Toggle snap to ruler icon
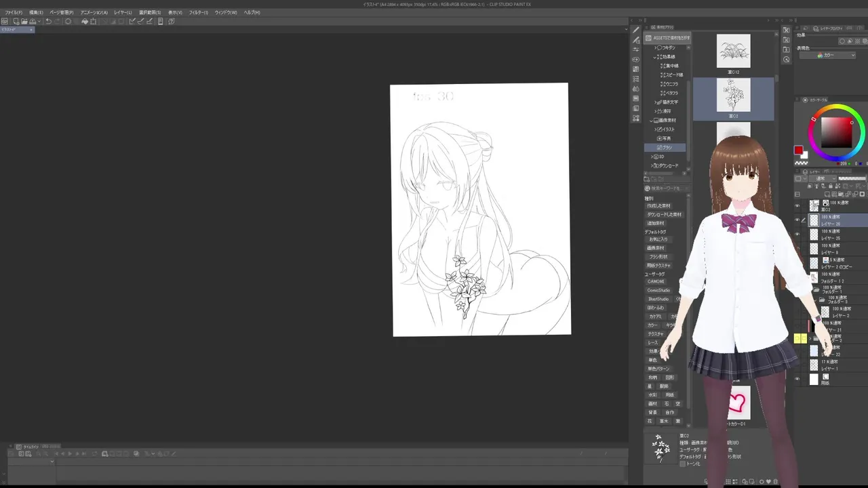Image resolution: width=868 pixels, height=488 pixels. tap(133, 22)
